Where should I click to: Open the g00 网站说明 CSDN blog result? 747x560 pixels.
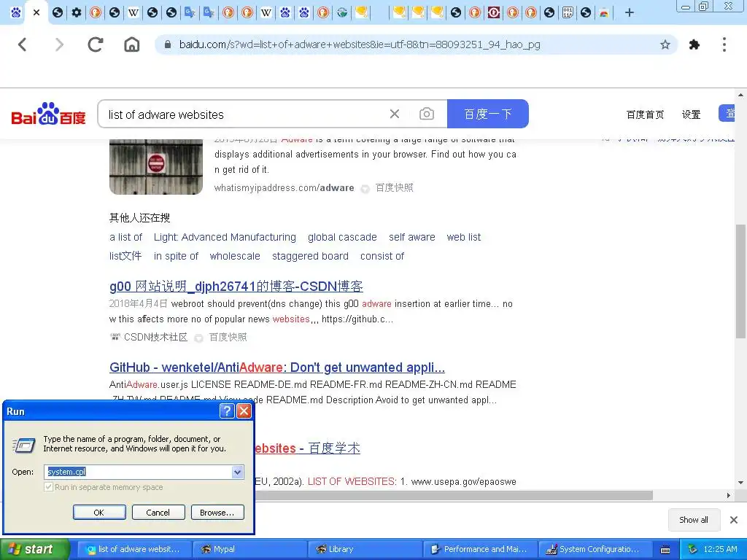[x=236, y=286]
